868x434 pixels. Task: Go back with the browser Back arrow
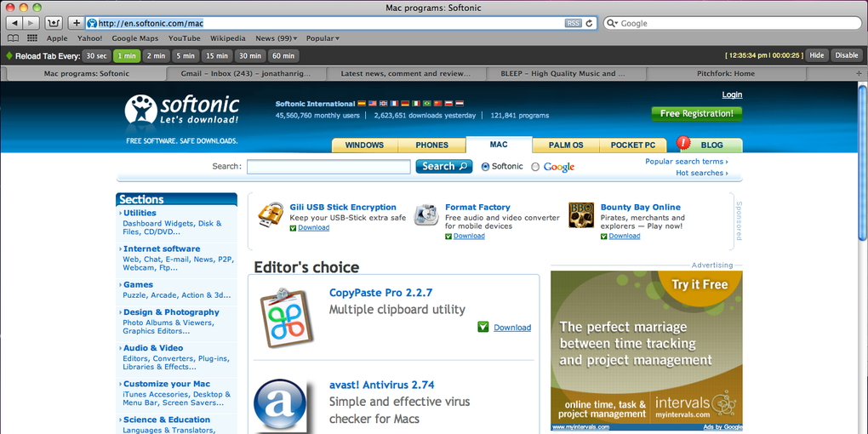pos(14,23)
